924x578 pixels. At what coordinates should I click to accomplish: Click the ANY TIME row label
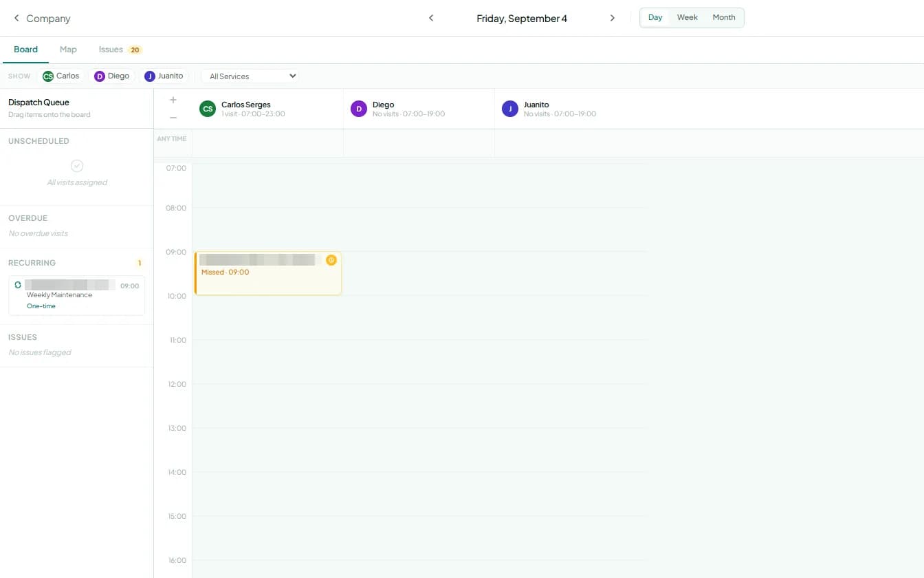[x=172, y=139]
